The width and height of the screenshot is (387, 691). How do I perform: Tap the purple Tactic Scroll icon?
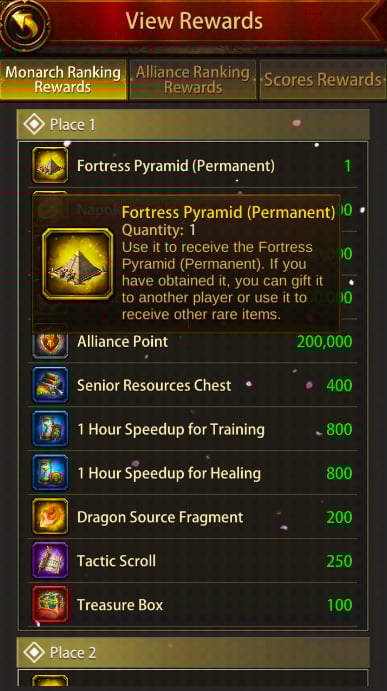point(50,561)
